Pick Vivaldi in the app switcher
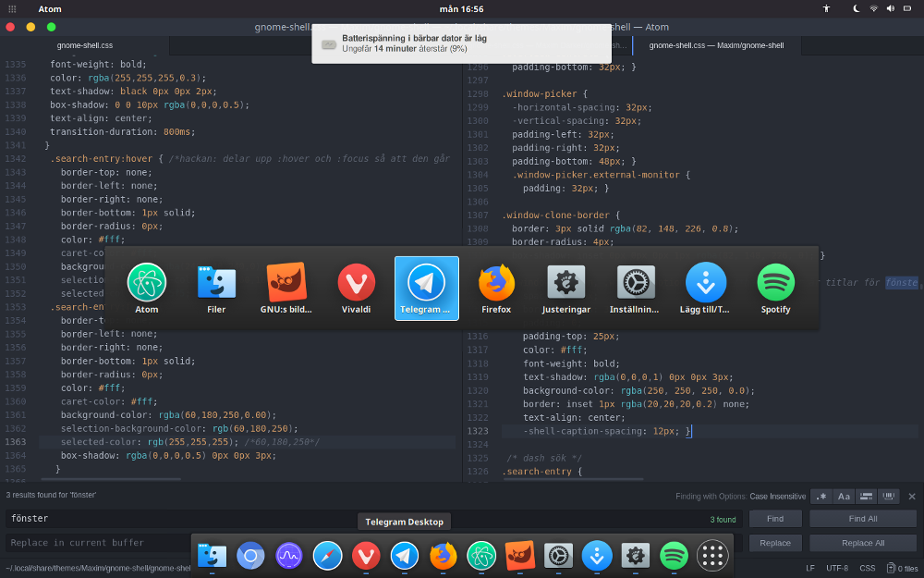924x578 pixels. pos(357,289)
